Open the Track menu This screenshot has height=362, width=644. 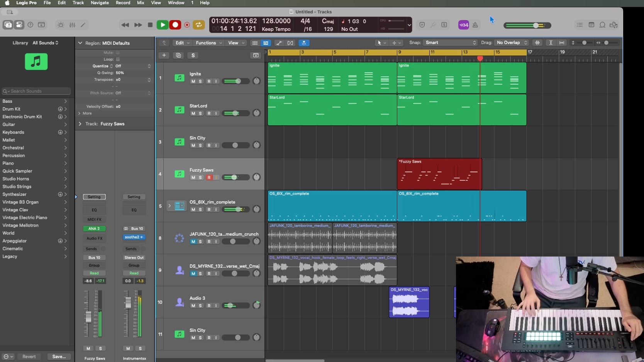click(x=78, y=3)
